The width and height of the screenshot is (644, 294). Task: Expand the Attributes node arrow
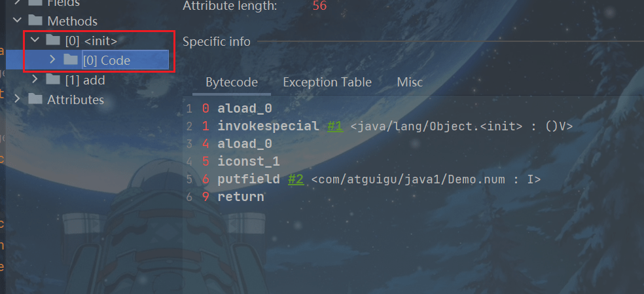[17, 100]
